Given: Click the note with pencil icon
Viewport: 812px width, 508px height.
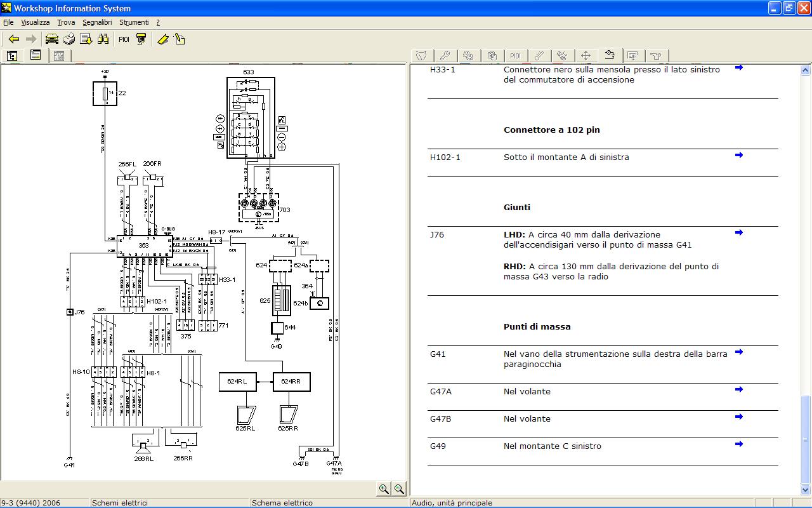Looking at the screenshot, I should [x=180, y=39].
